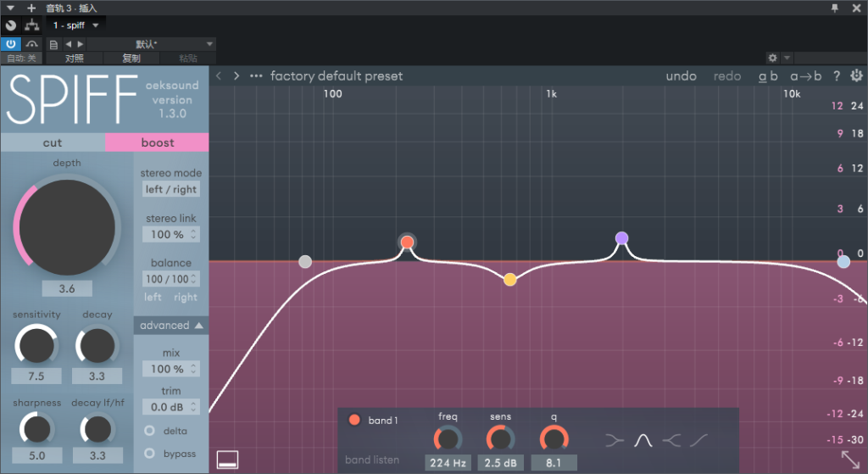
Task: Pin the plugin window
Action: 835,8
